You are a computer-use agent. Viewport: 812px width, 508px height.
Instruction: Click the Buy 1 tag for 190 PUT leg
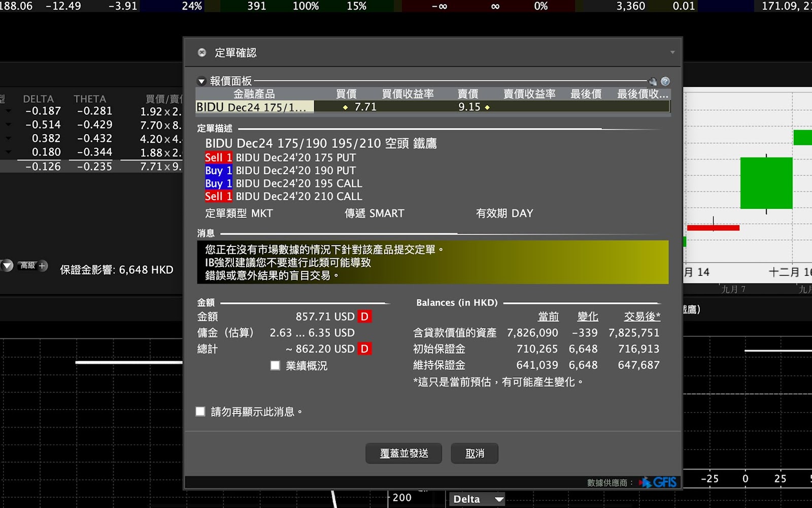[x=218, y=171]
